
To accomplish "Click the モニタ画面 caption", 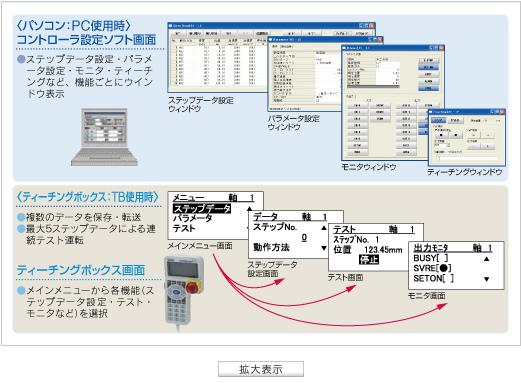I will tap(426, 296).
